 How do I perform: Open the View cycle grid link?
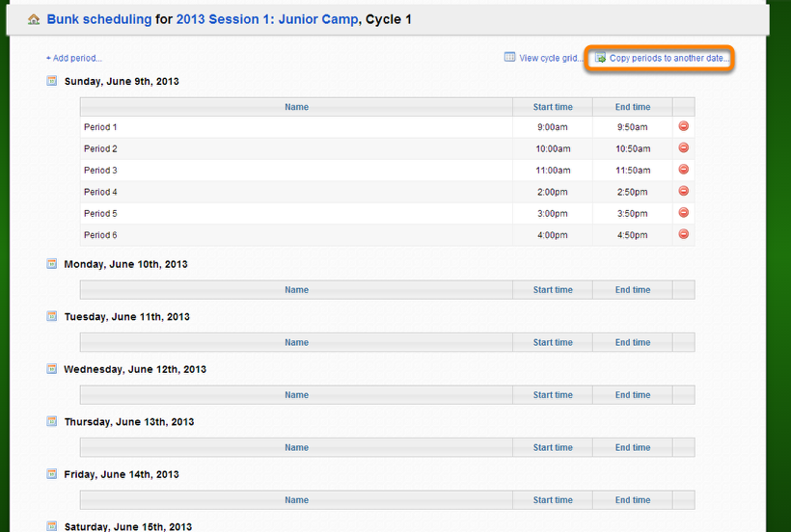tap(551, 59)
